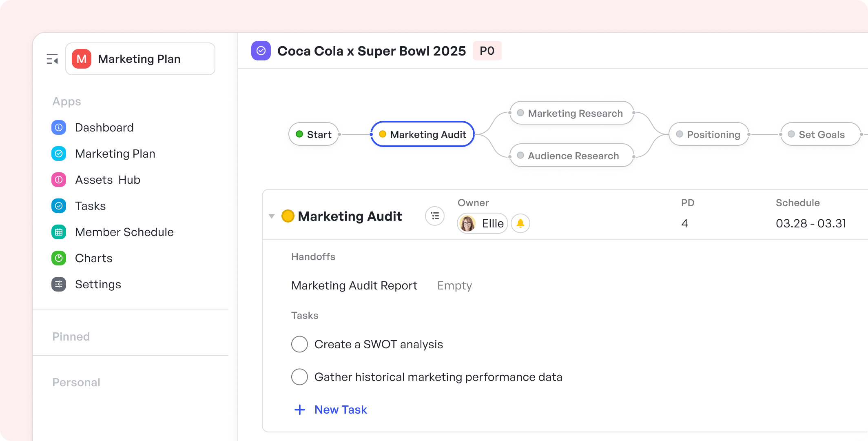
Task: Click the Gather historical marketing performance data text
Action: [x=438, y=377]
